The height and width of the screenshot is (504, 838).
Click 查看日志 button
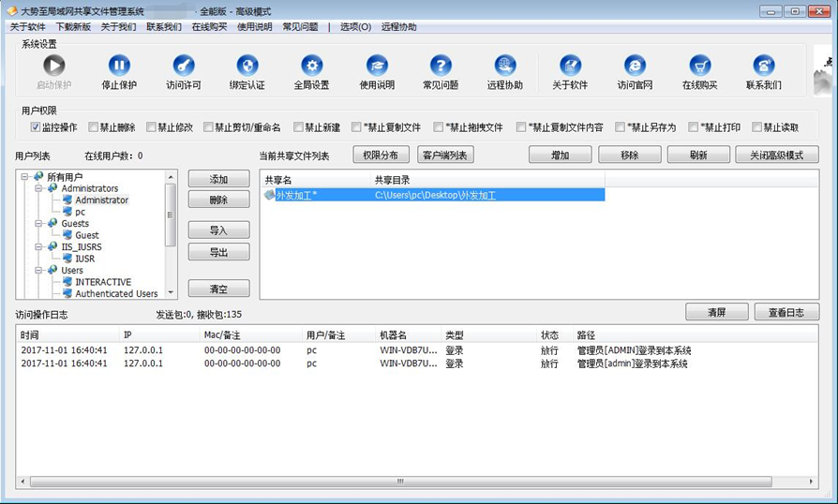point(786,312)
